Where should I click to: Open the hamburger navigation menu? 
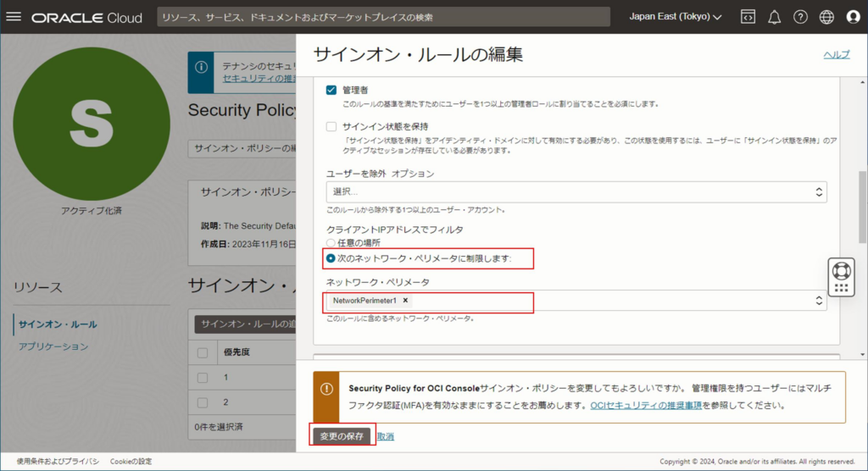[14, 17]
